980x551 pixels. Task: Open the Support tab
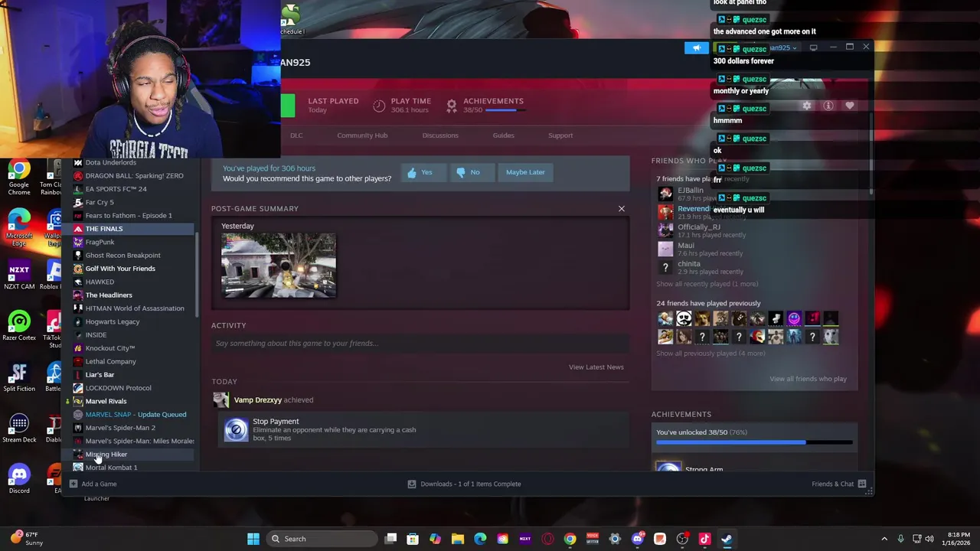pos(560,135)
